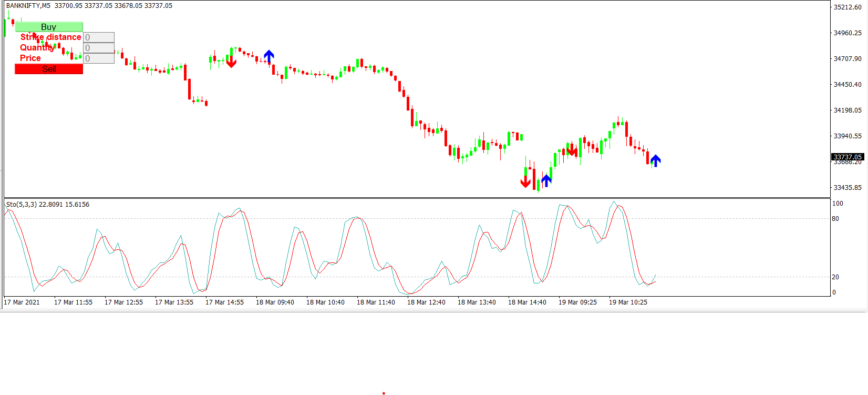The height and width of the screenshot is (395, 868).
Task: Click the red down arrow signal near 17 Mar 14:55
Action: tap(231, 62)
